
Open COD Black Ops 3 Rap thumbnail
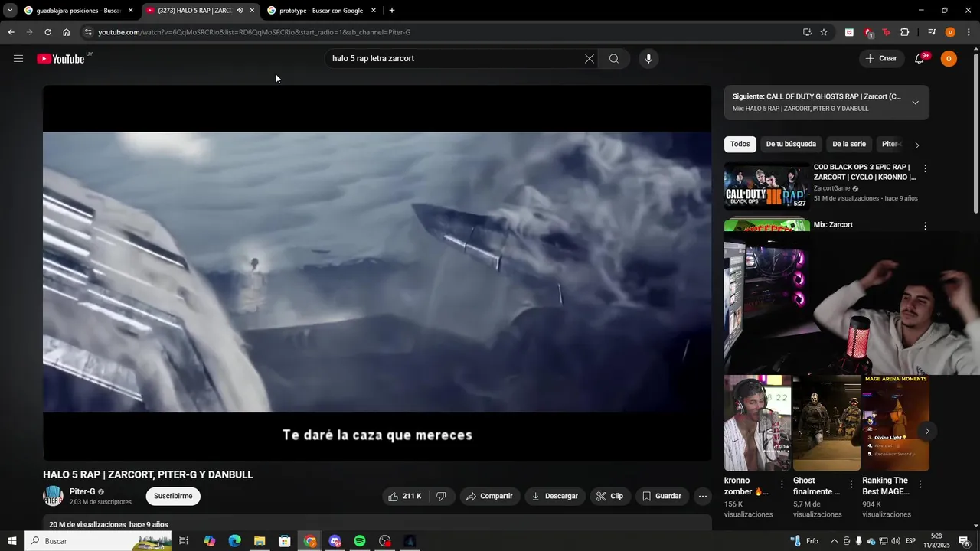[x=766, y=186]
